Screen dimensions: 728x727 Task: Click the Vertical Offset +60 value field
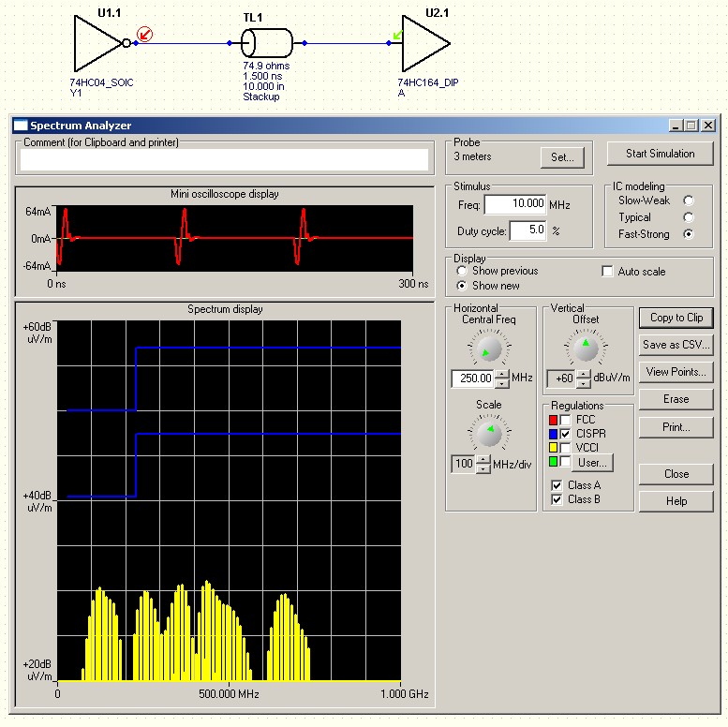pos(562,378)
